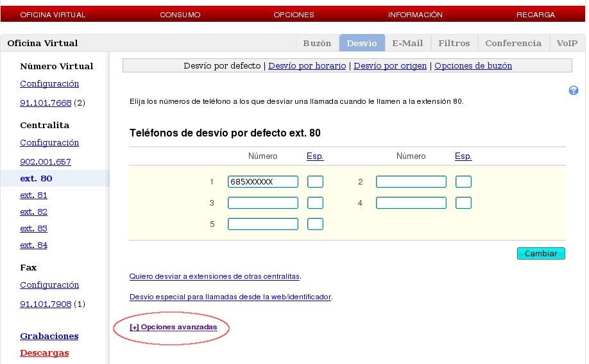
Task: Switch to the Buzón tab
Action: pyautogui.click(x=317, y=44)
